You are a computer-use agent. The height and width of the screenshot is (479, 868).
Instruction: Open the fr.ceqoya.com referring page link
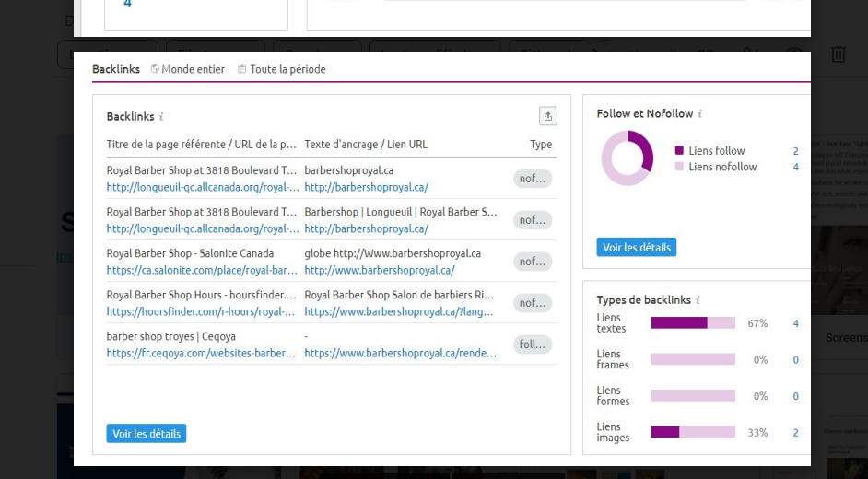(202, 354)
